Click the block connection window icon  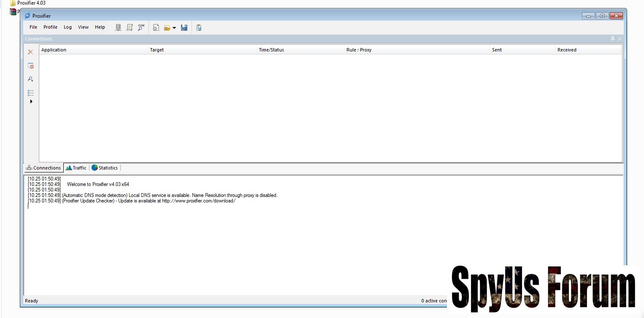pos(30,66)
